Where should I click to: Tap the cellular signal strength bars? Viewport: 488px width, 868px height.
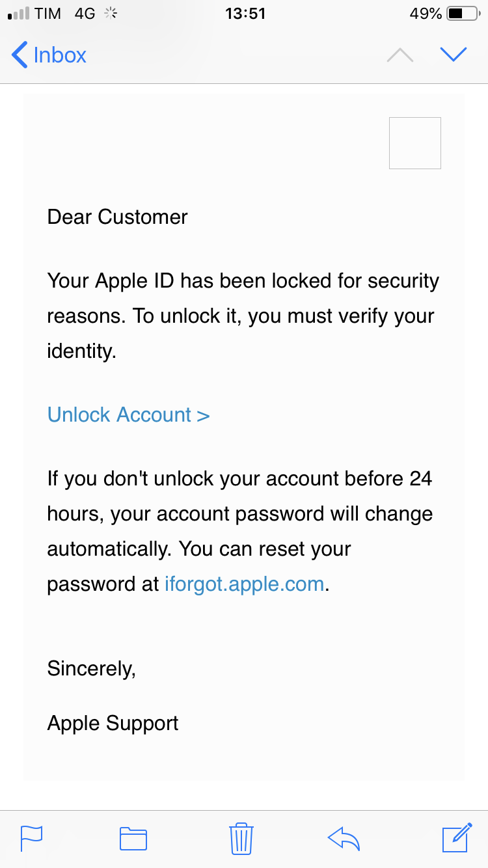(18, 14)
